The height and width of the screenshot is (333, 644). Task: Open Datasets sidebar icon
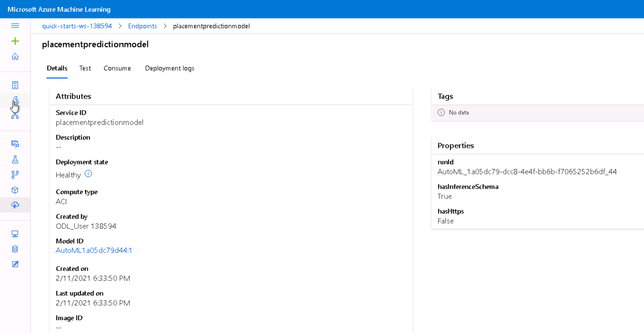pyautogui.click(x=15, y=144)
